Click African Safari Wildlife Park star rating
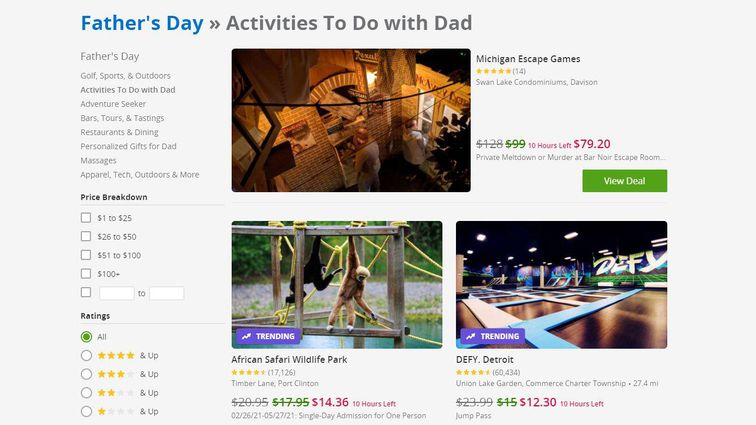The width and height of the screenshot is (756, 425). pos(249,373)
